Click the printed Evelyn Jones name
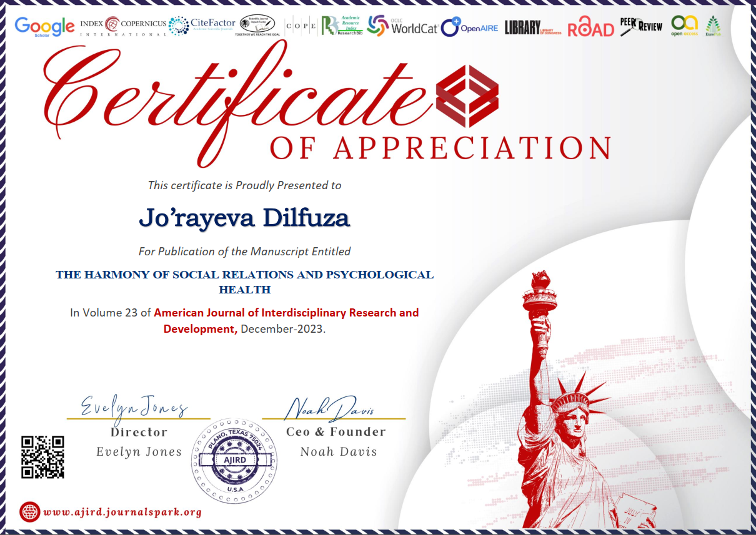The height and width of the screenshot is (535, 756). pyautogui.click(x=139, y=452)
